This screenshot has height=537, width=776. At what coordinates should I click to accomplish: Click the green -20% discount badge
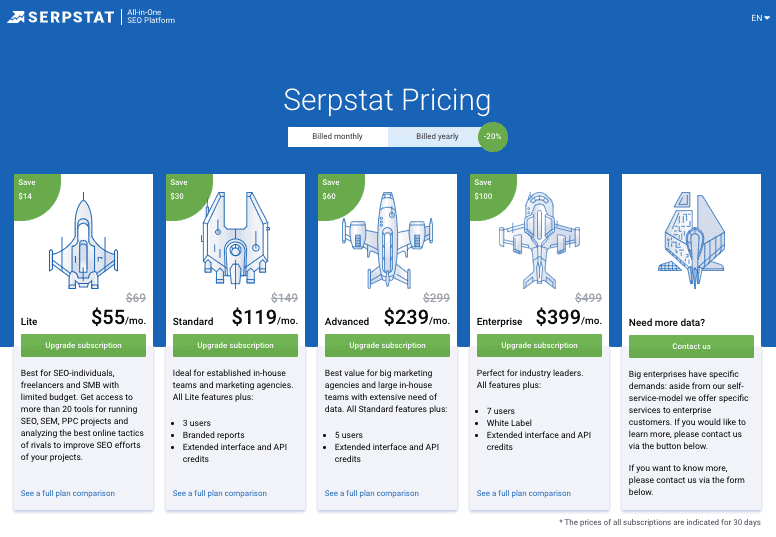[493, 136]
